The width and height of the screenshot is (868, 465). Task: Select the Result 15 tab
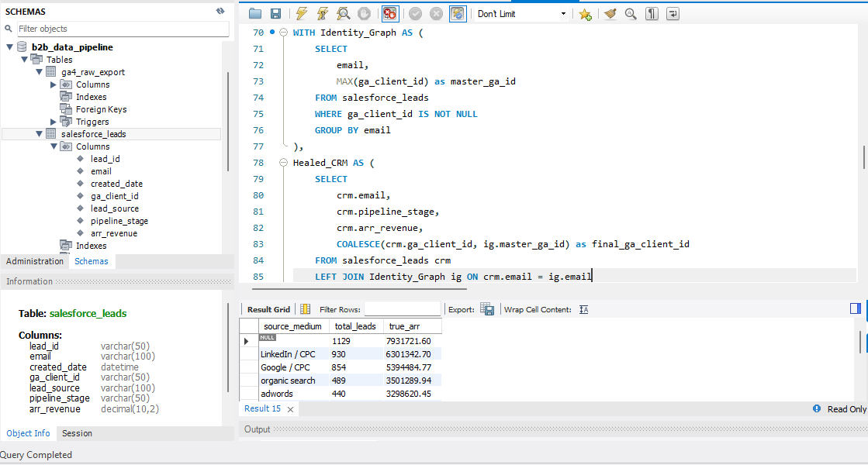[262, 408]
